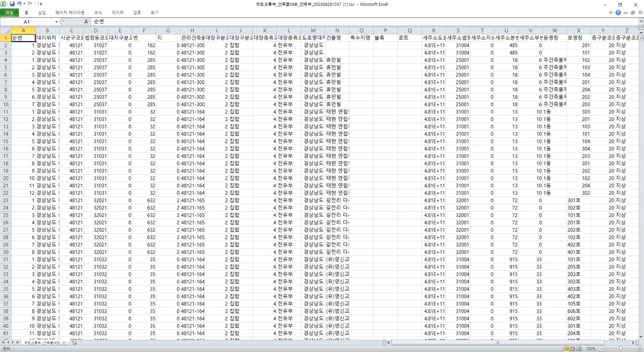Click header cell 특수지명 in O1
644x352 pixels.
pyautogui.click(x=361, y=38)
